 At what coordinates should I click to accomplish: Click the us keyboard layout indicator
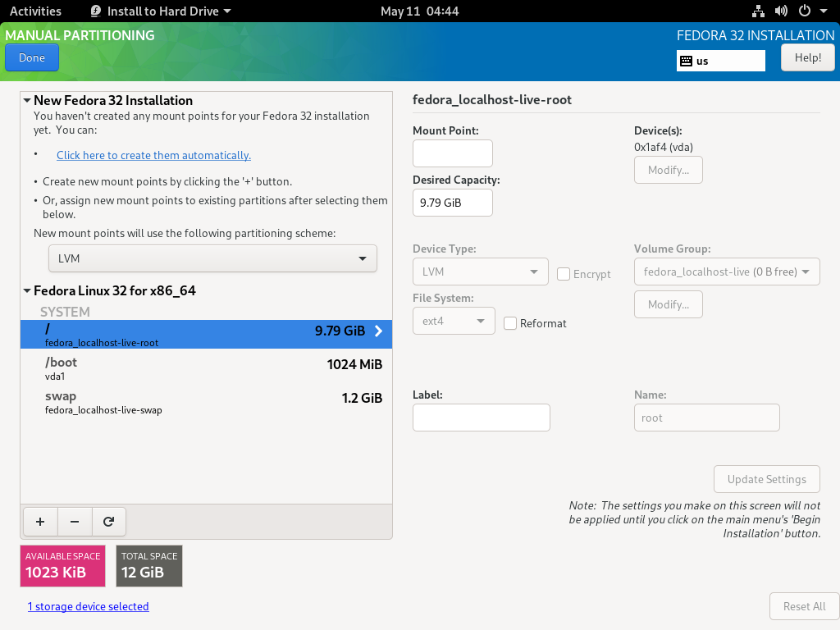pyautogui.click(x=720, y=61)
